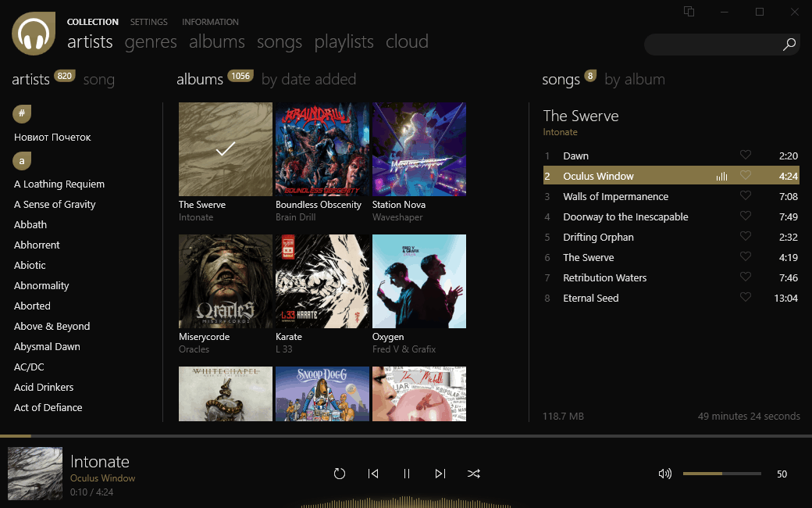Image resolution: width=812 pixels, height=508 pixels.
Task: Switch to the songs tab
Action: [x=280, y=42]
